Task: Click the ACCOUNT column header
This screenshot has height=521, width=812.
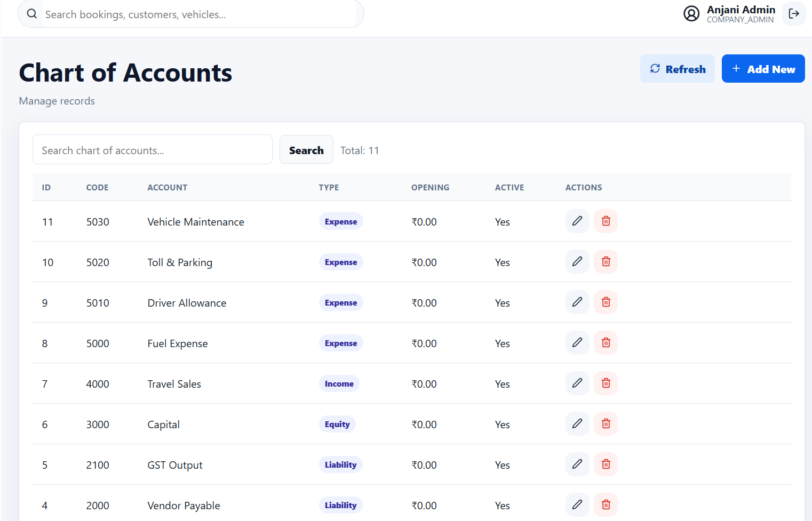Action: [x=168, y=188]
